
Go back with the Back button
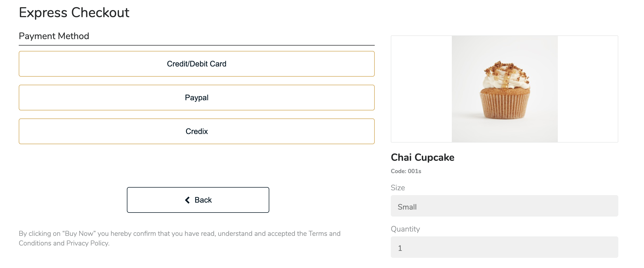198,200
